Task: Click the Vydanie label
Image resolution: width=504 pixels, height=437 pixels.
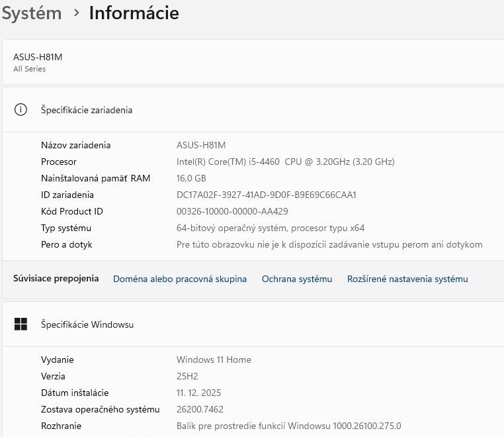Action: (x=58, y=360)
